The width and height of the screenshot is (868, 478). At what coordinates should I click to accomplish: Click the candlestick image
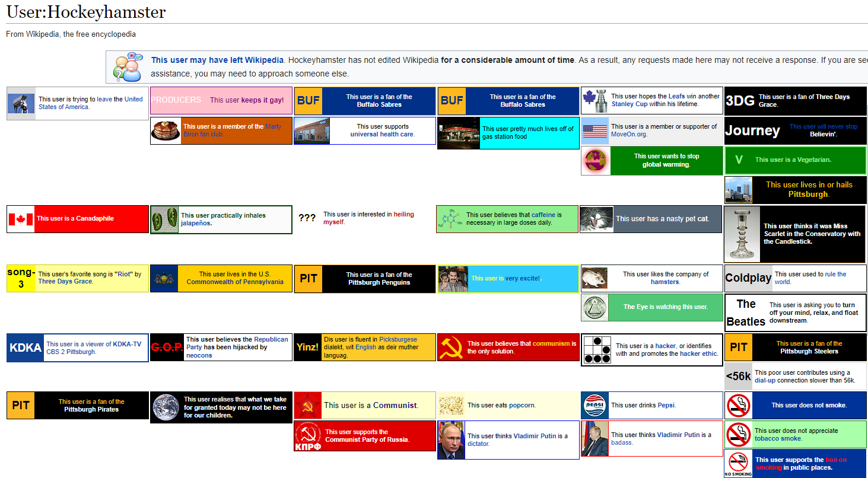click(x=742, y=234)
